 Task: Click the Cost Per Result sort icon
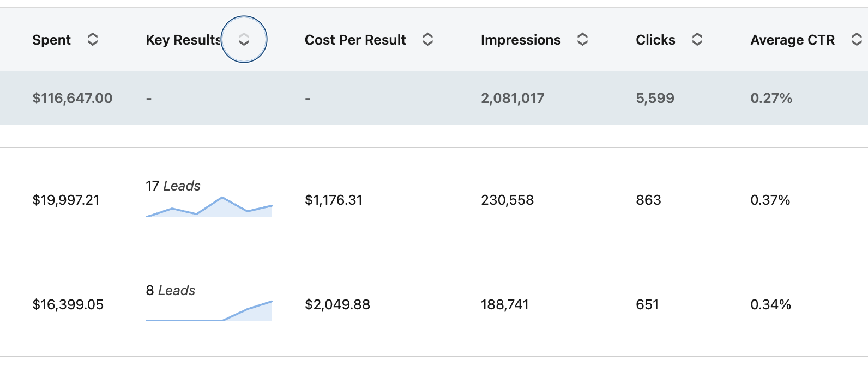point(427,39)
